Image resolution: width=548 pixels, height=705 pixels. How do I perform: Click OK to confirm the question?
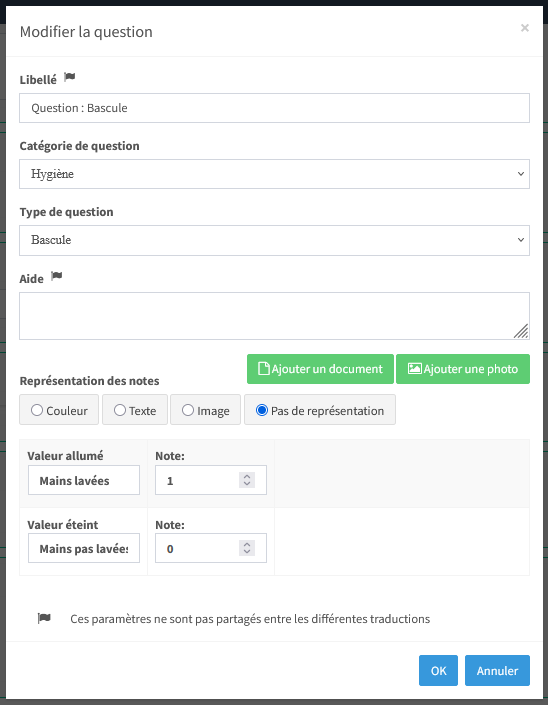click(x=438, y=670)
